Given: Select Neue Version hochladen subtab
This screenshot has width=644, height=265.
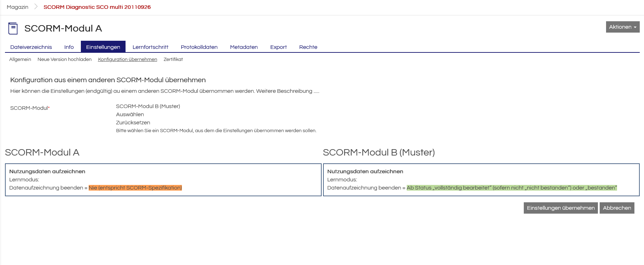Looking at the screenshot, I should [65, 60].
